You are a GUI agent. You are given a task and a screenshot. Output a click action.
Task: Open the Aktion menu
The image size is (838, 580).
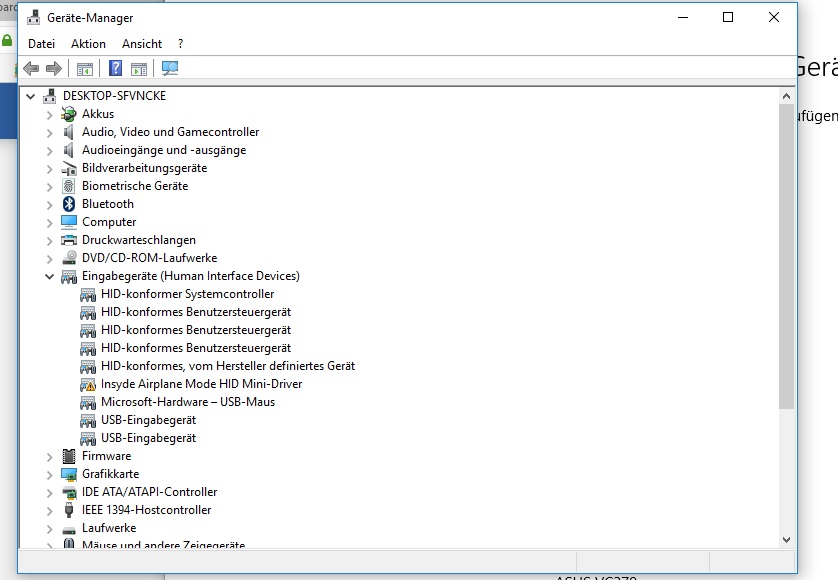[88, 44]
